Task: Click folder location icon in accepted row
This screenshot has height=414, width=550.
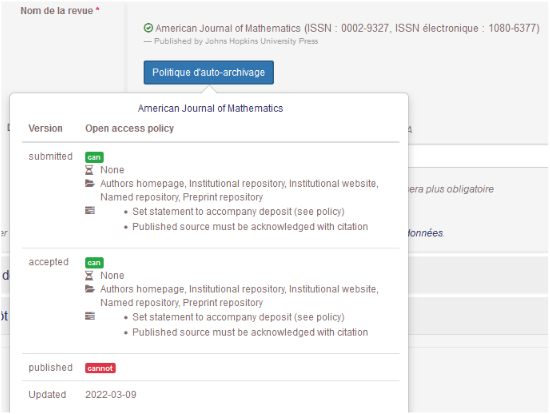Action: (x=90, y=289)
